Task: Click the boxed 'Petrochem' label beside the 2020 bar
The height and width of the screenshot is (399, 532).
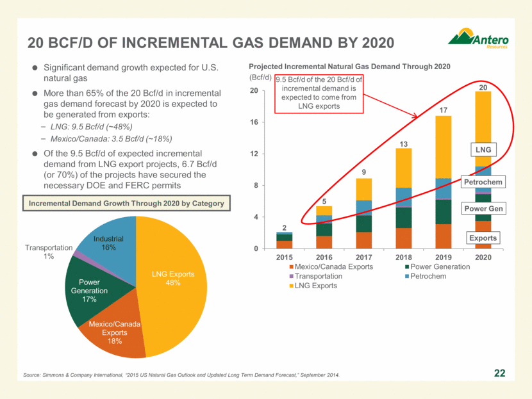Action: click(x=483, y=182)
